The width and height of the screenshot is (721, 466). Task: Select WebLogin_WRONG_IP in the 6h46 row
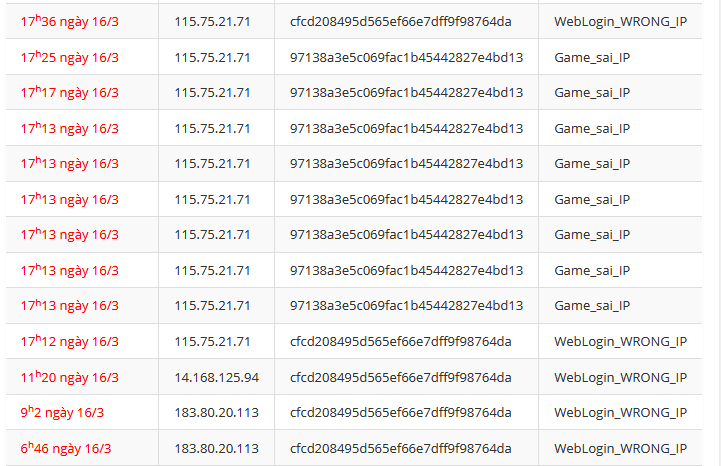tap(620, 448)
